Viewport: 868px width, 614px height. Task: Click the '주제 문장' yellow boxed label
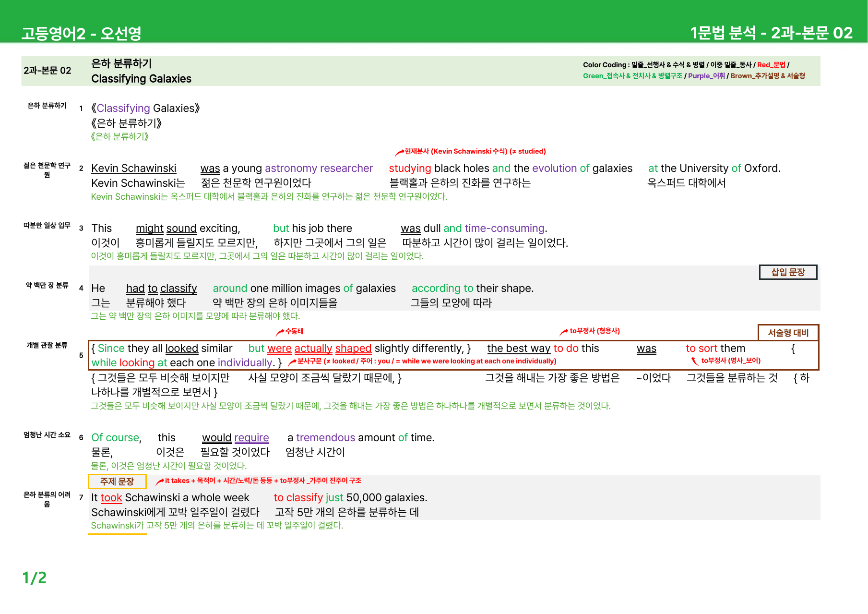[x=117, y=481]
